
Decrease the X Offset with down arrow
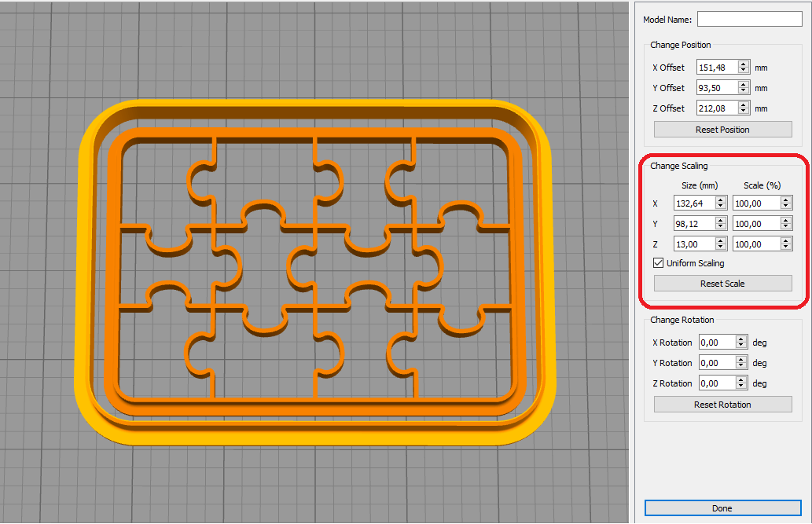click(x=744, y=71)
